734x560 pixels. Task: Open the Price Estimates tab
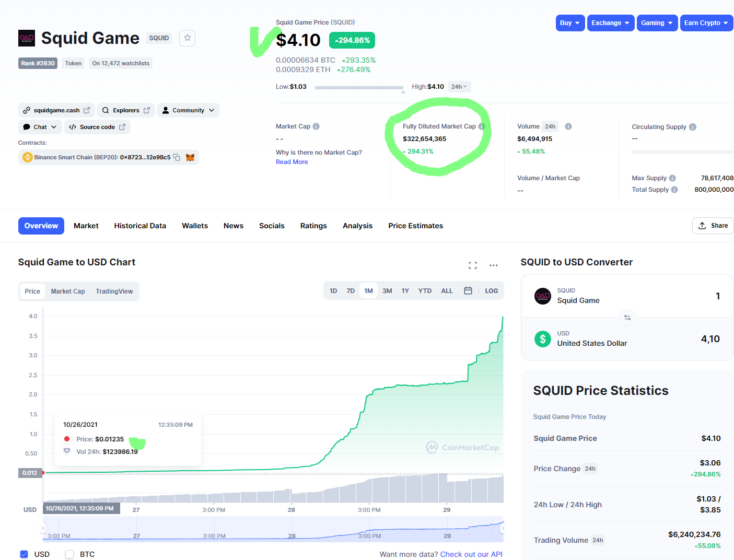416,226
